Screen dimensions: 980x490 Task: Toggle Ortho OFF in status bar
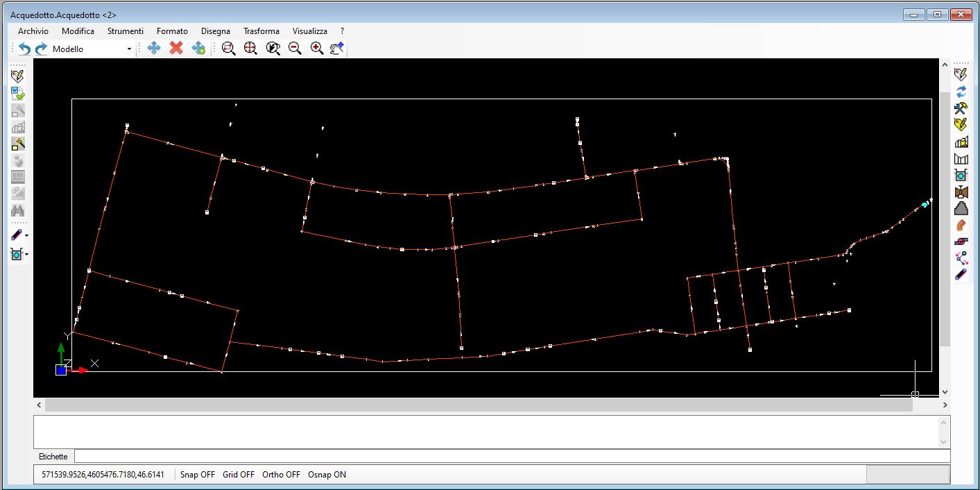click(x=281, y=475)
